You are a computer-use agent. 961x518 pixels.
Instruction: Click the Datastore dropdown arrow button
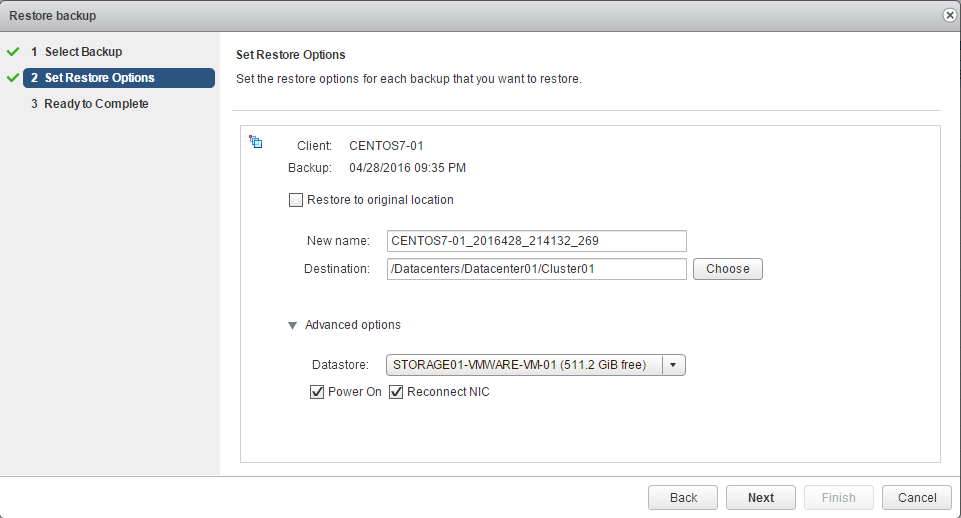coord(673,365)
